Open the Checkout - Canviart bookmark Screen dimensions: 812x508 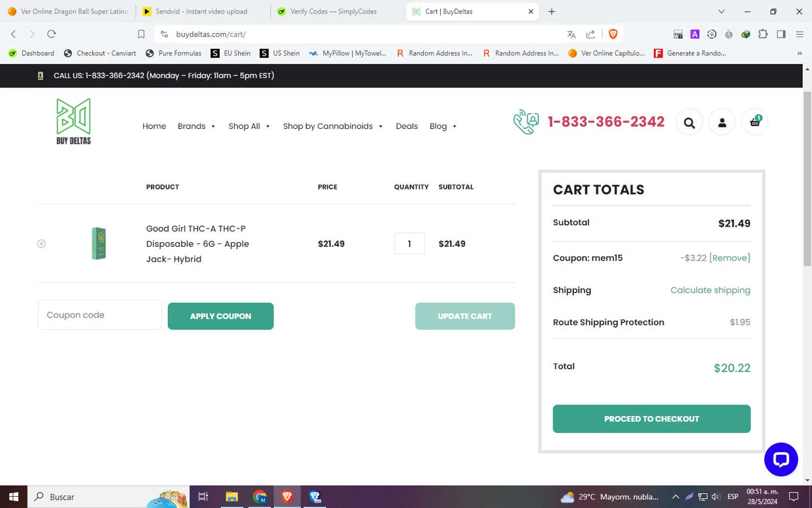pos(100,53)
